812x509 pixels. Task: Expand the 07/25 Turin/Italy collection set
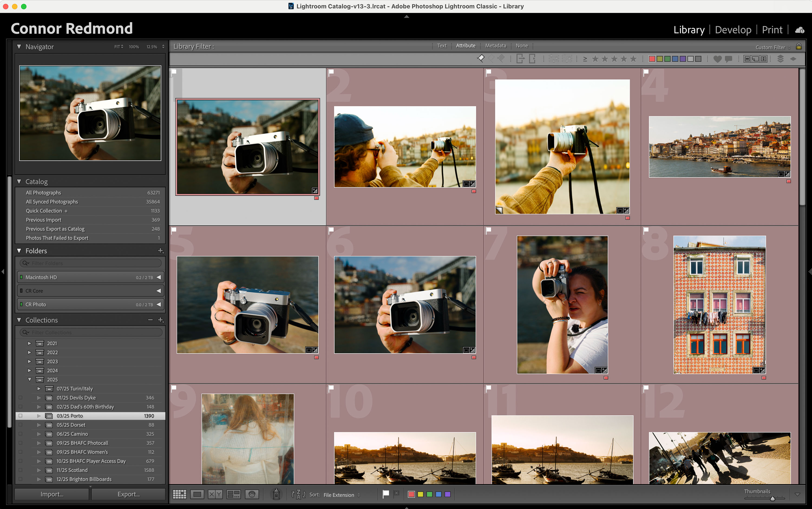[39, 388]
